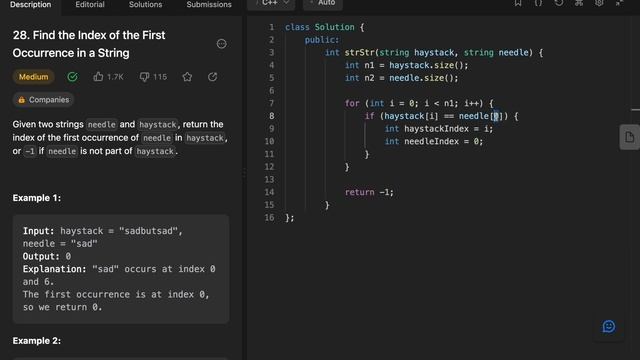Viewport: 640px width, 360px height.
Task: Click the bookmark icon in editor toolbar
Action: click(x=518, y=3)
